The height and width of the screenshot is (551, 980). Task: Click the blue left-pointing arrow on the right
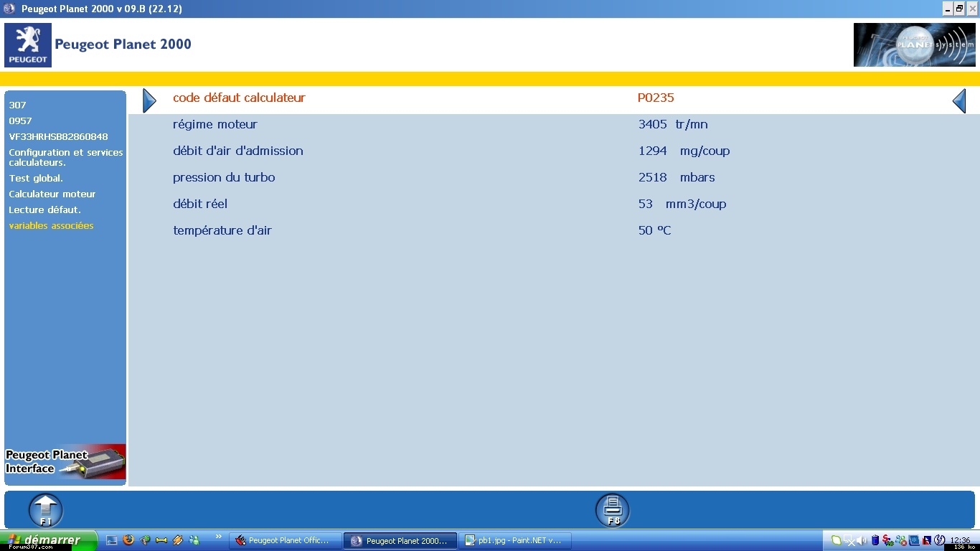(959, 100)
